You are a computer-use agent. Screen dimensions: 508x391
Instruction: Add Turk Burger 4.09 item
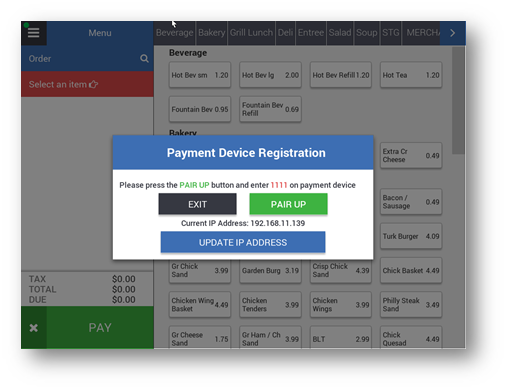click(411, 236)
